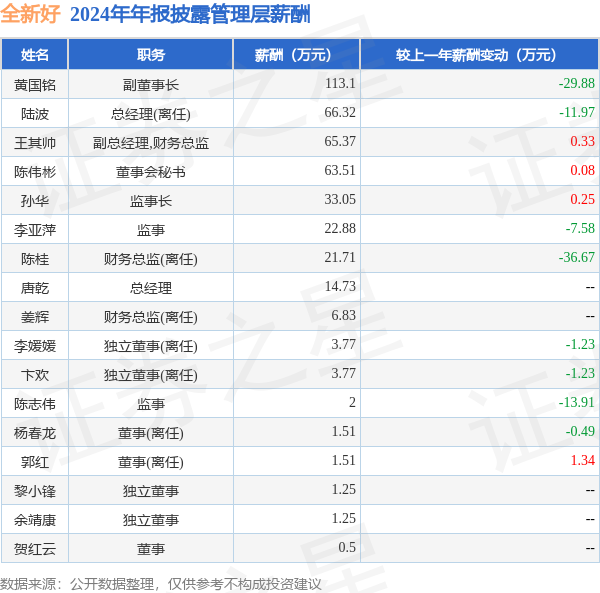Click salary value 21.71
Screen dimensions: 600x593
coord(340,258)
